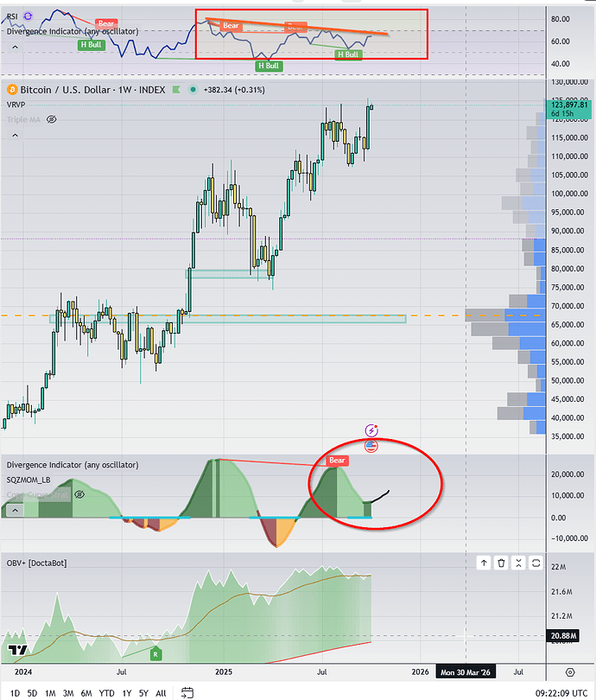Click the green market status dot
Viewport: 596px width, 700px height.
(192, 90)
